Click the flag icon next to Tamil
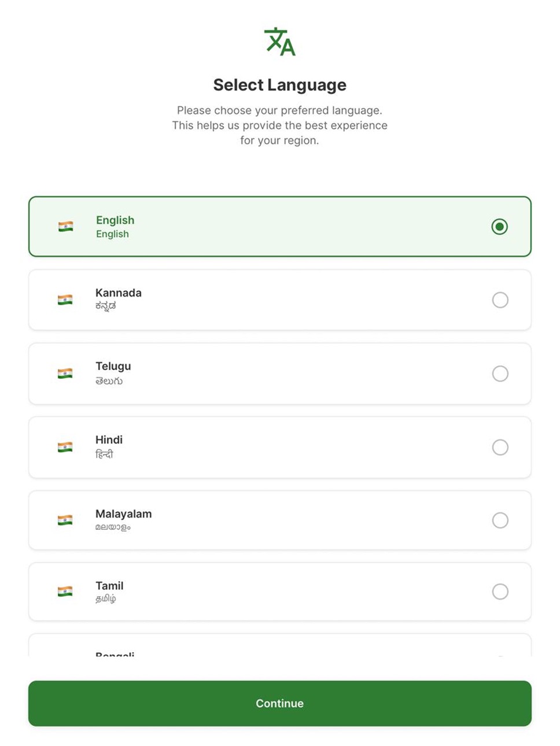 65,591
